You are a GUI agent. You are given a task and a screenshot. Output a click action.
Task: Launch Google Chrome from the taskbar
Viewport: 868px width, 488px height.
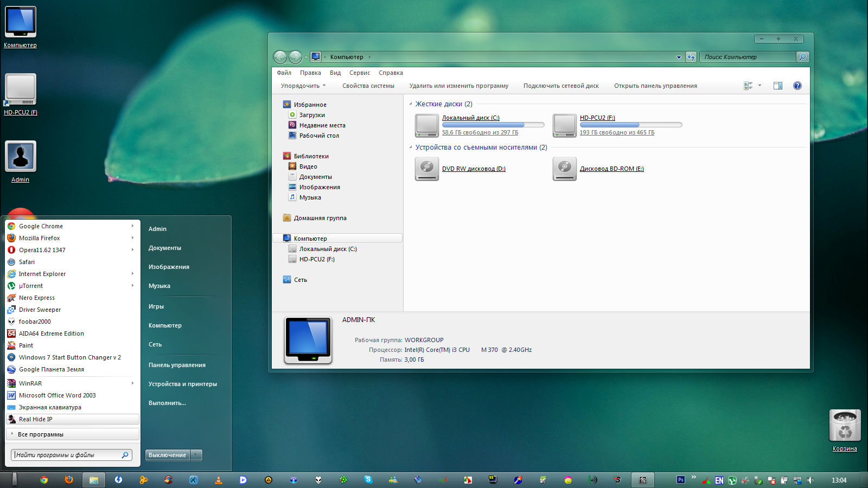tap(44, 480)
